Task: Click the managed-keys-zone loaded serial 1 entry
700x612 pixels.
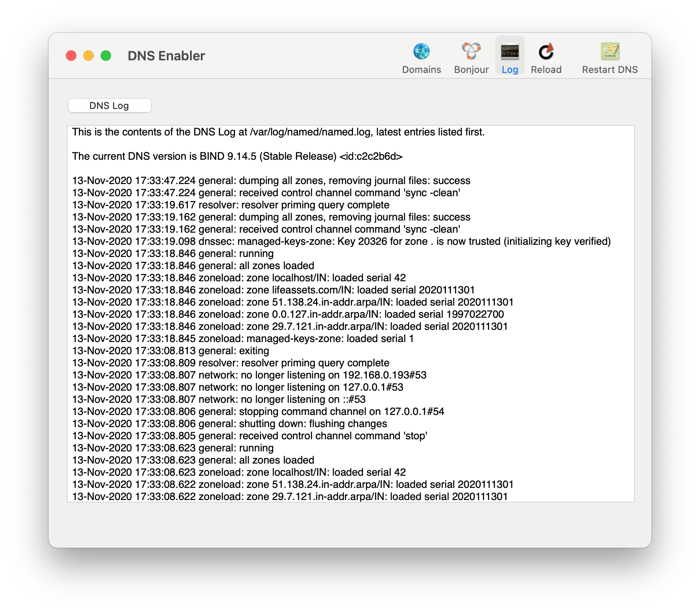Action: pyautogui.click(x=243, y=339)
